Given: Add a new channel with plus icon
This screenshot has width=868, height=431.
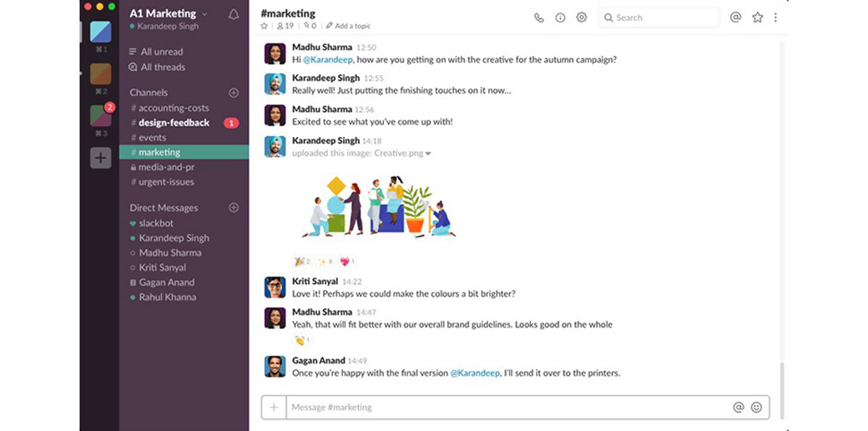Looking at the screenshot, I should [x=234, y=93].
